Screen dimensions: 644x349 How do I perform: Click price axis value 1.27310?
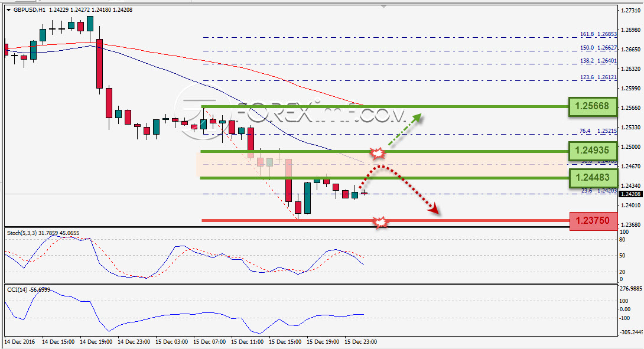click(631, 10)
